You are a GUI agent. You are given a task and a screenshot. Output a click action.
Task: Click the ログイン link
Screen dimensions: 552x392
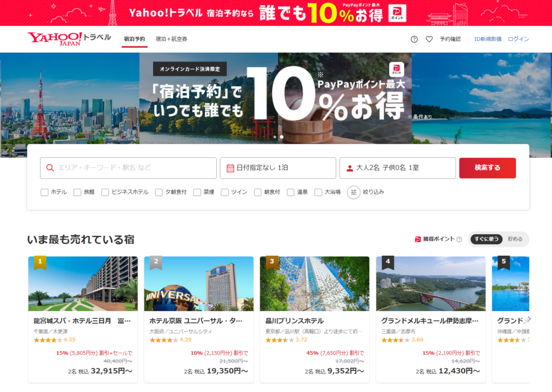[519, 39]
